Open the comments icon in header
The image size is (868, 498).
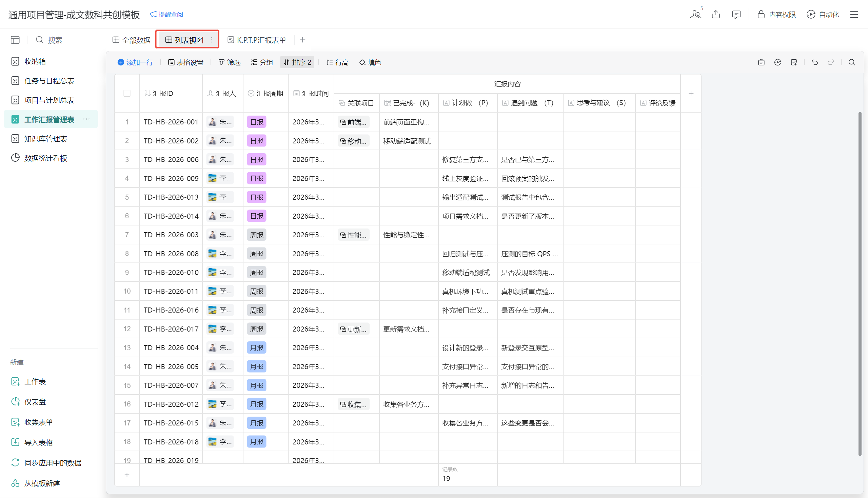(736, 14)
